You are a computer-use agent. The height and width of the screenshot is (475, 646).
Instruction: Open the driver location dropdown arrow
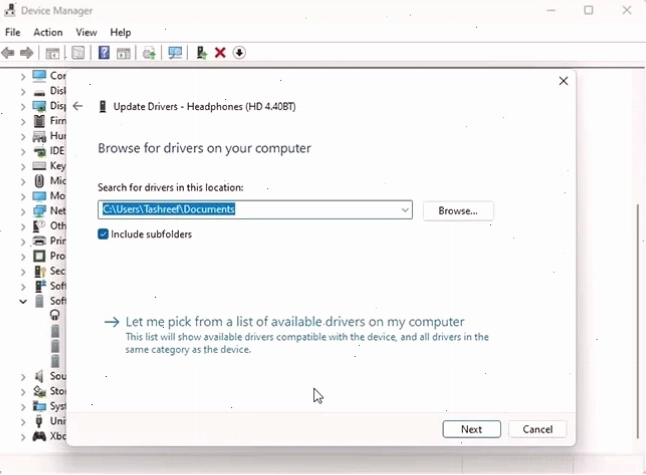point(405,210)
